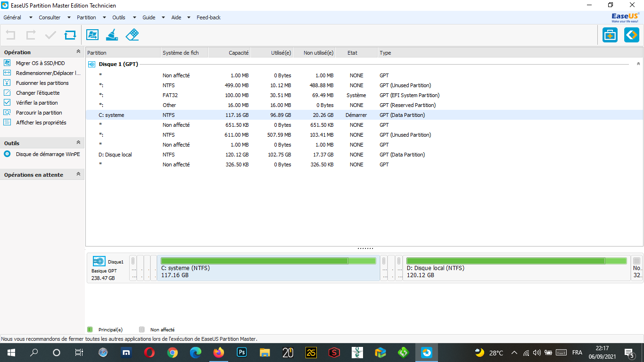Select the 16.00 MB Reserved Partition row

(x=364, y=105)
